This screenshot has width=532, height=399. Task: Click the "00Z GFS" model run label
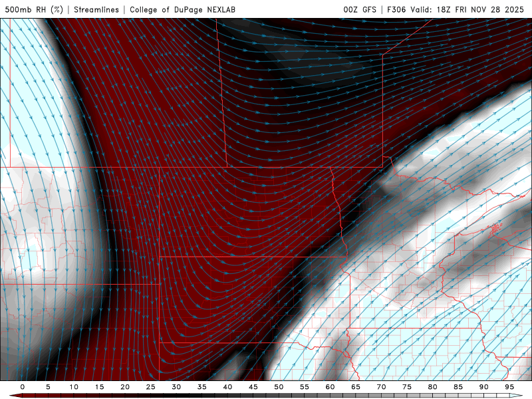click(360, 9)
